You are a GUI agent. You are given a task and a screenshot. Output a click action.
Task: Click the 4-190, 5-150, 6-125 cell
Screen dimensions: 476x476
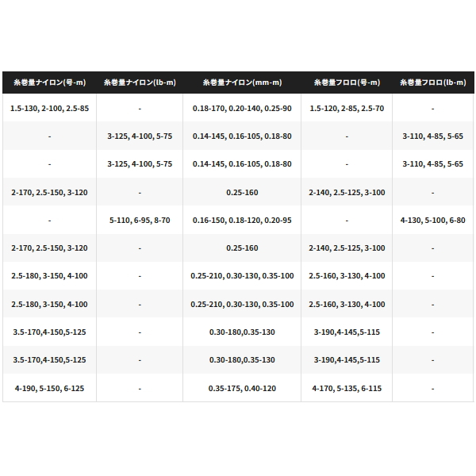pos(49,389)
